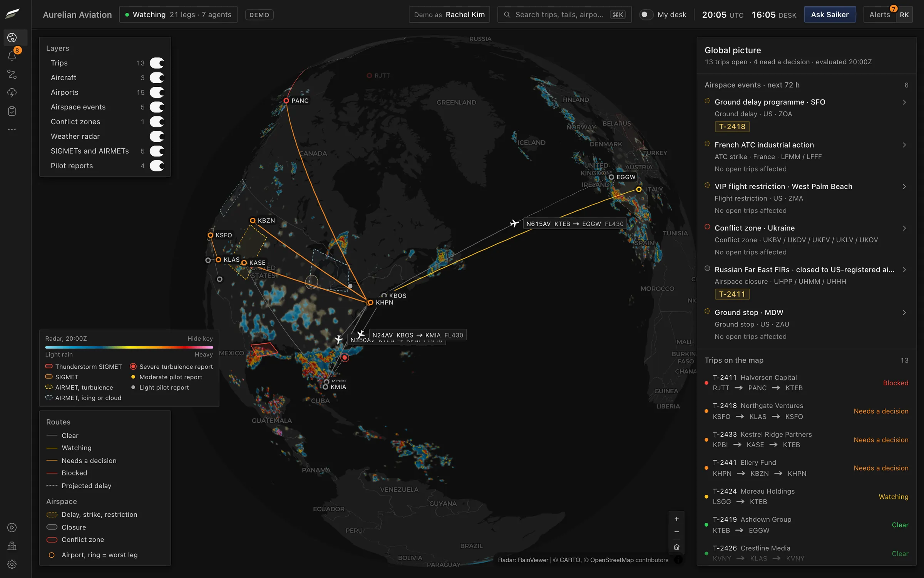Open trip T-2424 Moreau Holdings row
The height and width of the screenshot is (578, 924).
[x=806, y=496]
